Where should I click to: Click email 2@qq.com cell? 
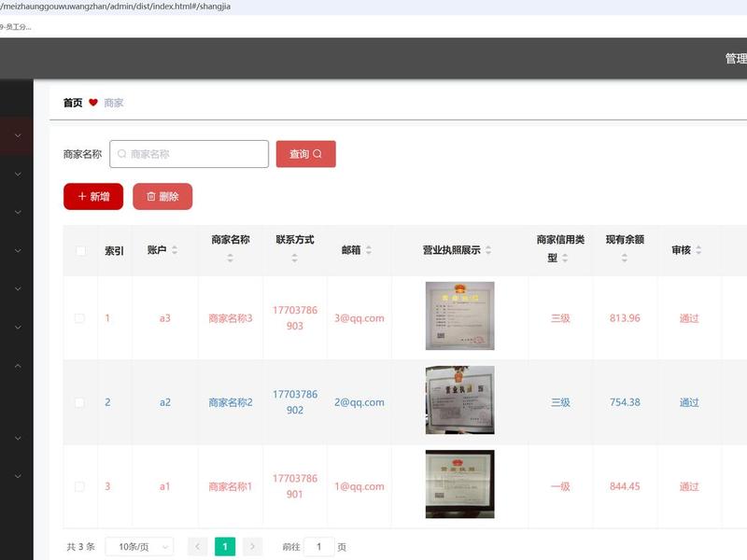359,402
